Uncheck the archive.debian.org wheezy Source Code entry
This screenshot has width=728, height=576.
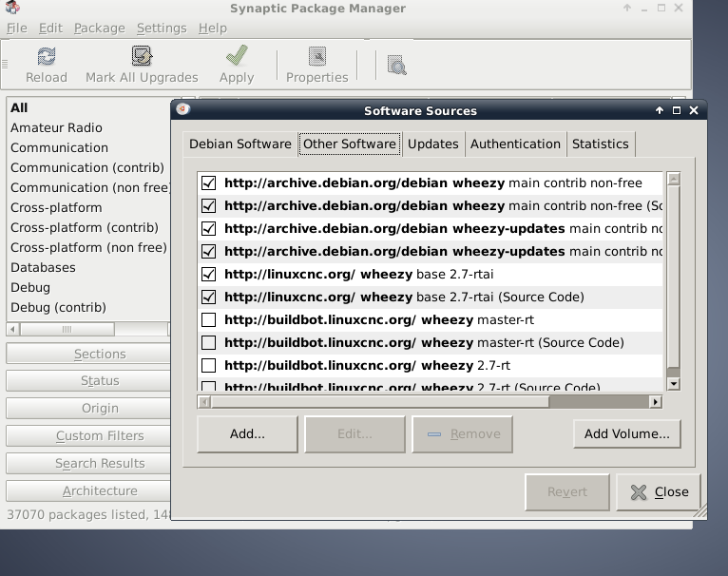click(208, 205)
